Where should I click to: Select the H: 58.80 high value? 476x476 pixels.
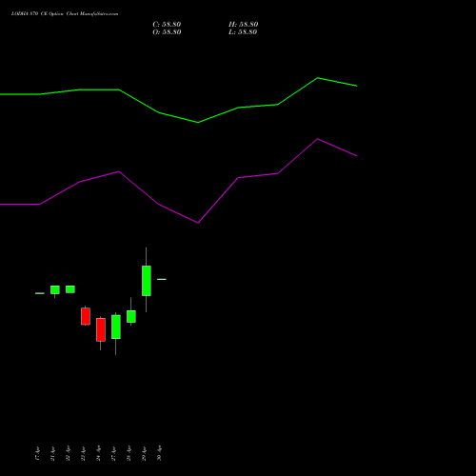tap(244, 25)
